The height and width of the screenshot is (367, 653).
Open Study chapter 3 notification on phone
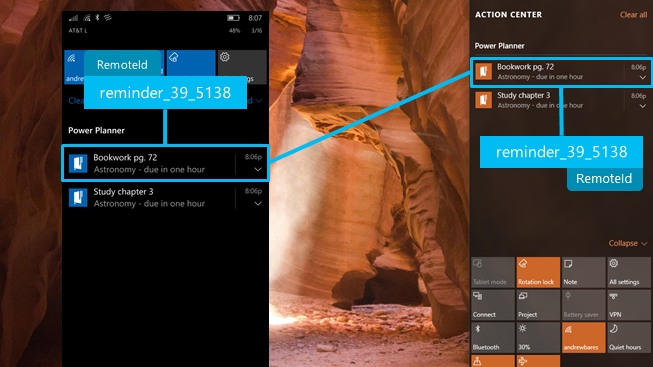point(165,197)
